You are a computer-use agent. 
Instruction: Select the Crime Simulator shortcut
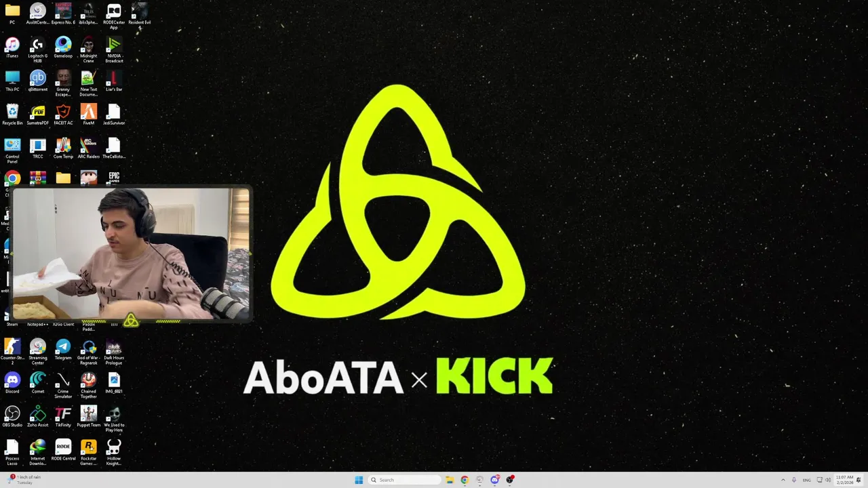63,386
